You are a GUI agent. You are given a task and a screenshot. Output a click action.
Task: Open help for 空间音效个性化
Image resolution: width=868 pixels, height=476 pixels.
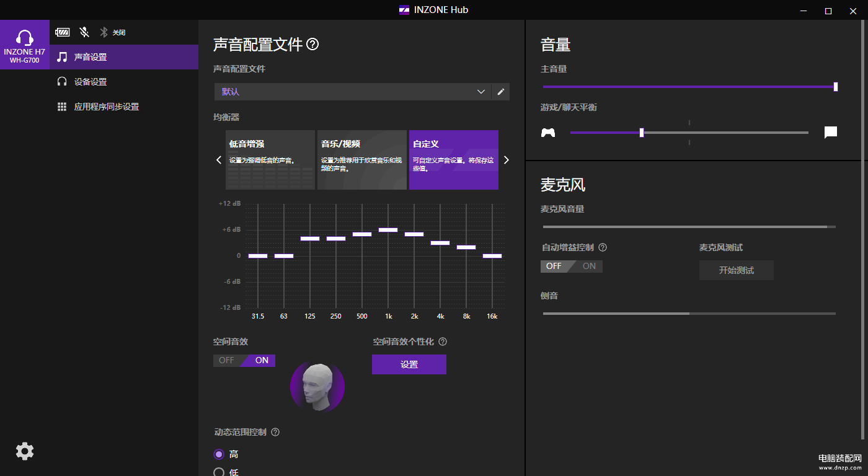pos(443,342)
